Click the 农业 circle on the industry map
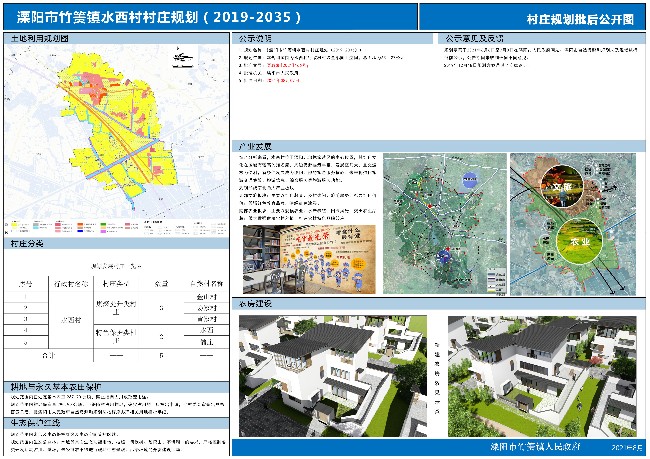 (579, 241)
